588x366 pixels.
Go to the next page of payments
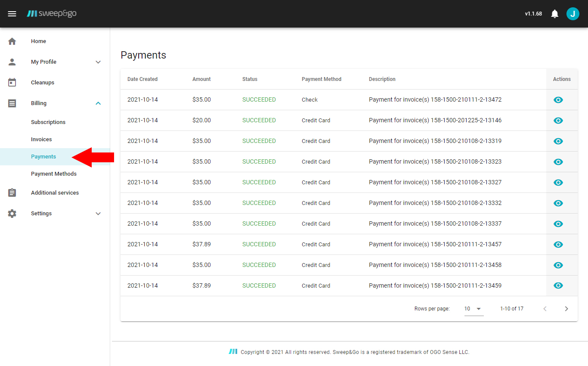point(566,308)
